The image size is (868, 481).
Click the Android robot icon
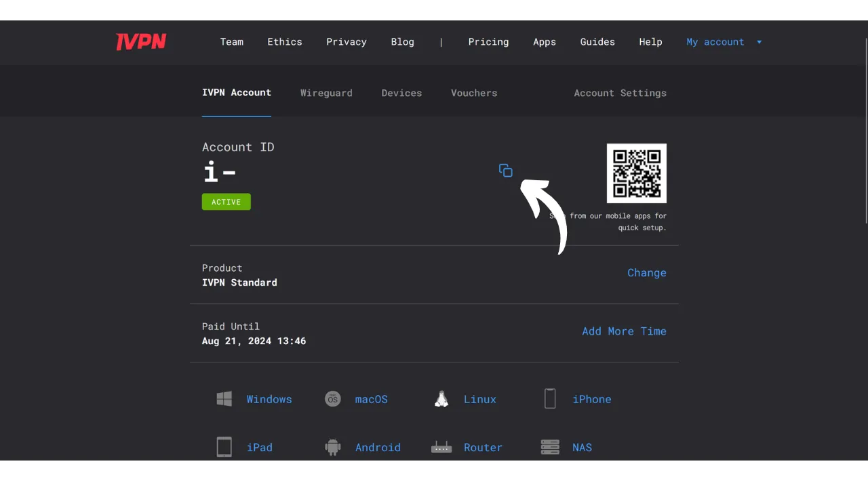point(332,447)
